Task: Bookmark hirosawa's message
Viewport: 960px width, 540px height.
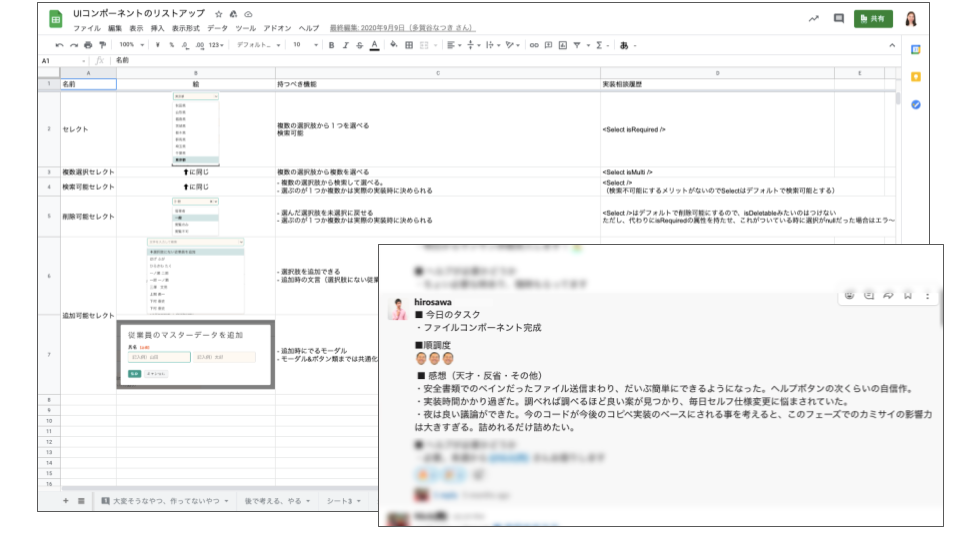Action: [x=908, y=296]
